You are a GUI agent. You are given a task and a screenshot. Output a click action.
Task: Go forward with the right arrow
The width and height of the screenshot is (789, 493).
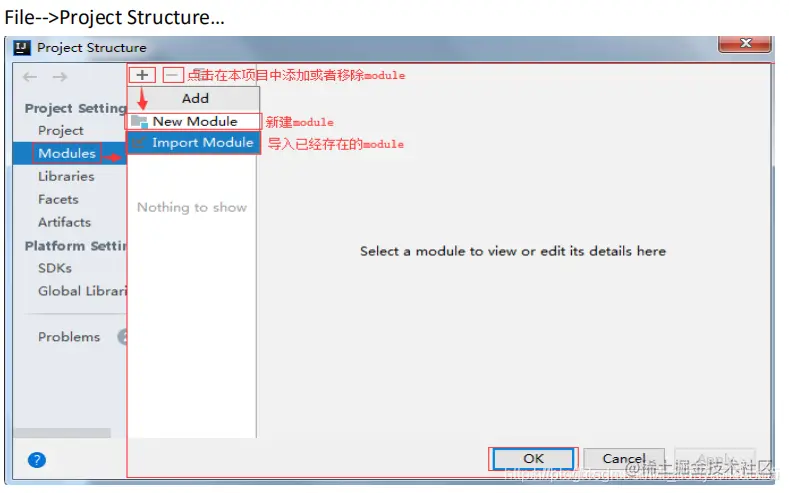click(60, 77)
